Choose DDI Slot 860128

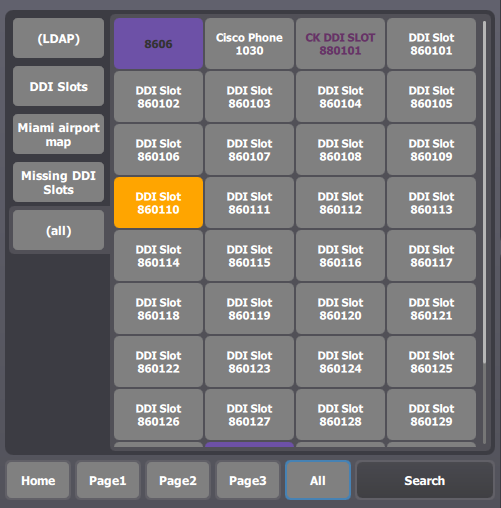click(340, 415)
